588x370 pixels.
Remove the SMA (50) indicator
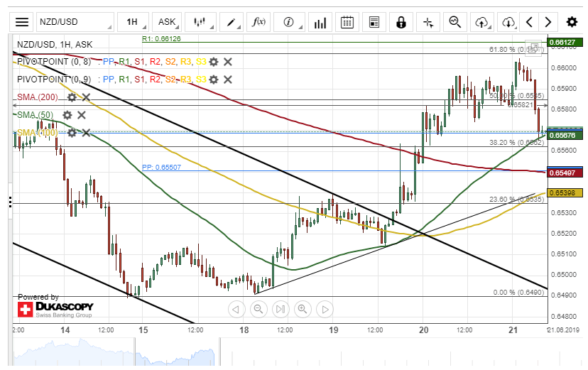click(x=82, y=114)
